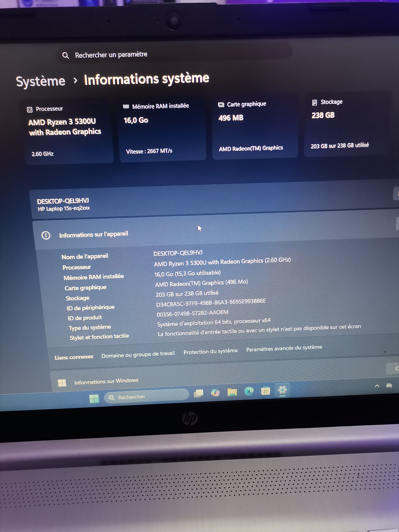Open the Windows Start button on taskbar
The image size is (399, 532).
[94, 399]
